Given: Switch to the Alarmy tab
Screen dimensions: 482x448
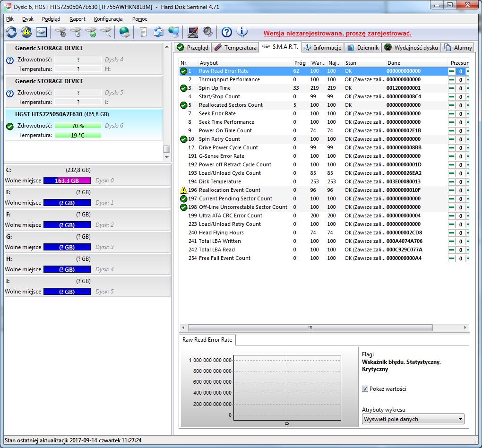Looking at the screenshot, I should 458,47.
